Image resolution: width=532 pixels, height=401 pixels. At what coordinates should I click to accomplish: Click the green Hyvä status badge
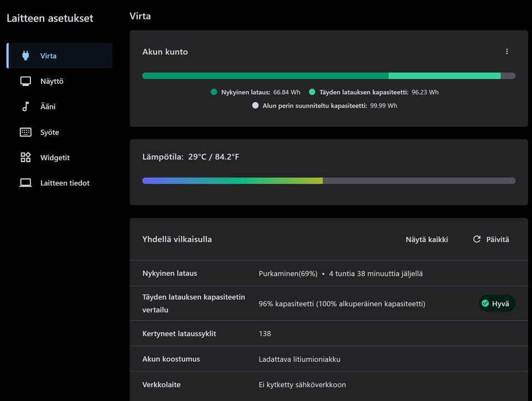coord(497,304)
